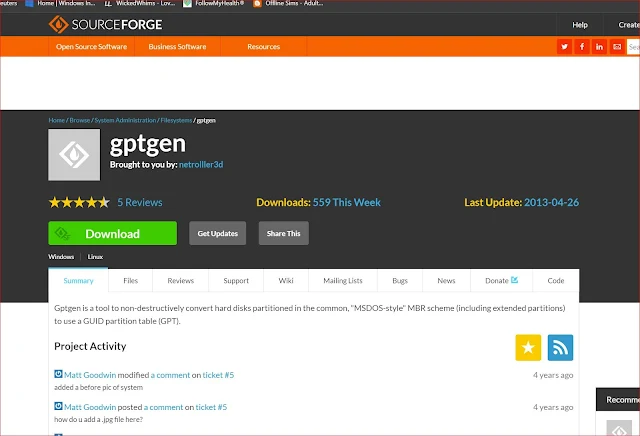Screen dimensions: 640x436
Task: Click 'a comment' link in modified entry
Action: click(x=170, y=375)
